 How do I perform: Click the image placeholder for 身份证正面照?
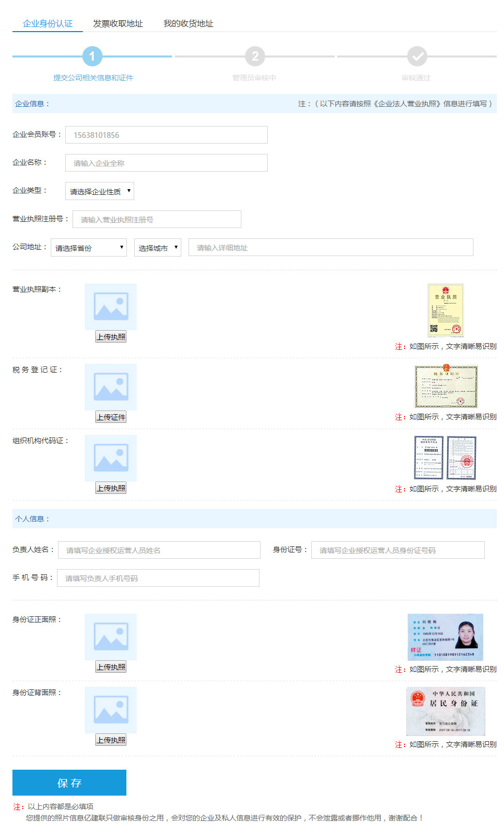pyautogui.click(x=110, y=636)
